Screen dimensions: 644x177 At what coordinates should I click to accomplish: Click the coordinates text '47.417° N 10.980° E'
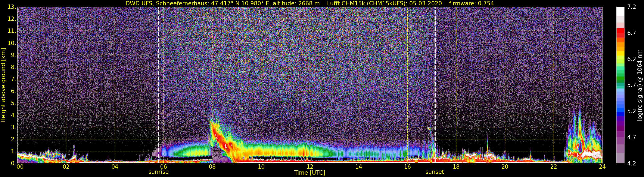[x=241, y=3]
